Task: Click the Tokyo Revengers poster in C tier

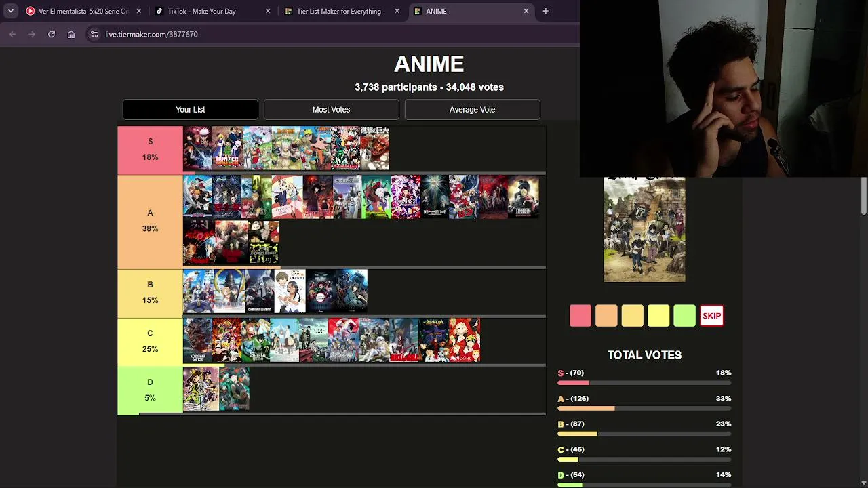Action: pyautogui.click(x=464, y=340)
